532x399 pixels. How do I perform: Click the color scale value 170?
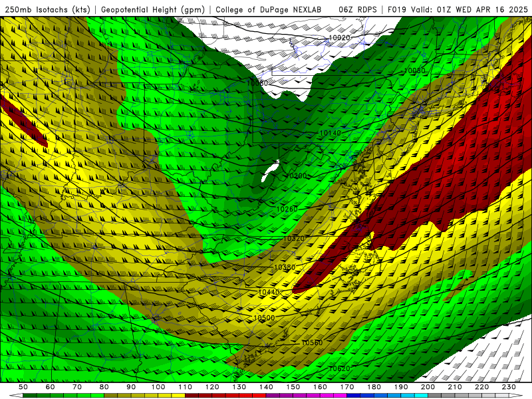(347, 387)
